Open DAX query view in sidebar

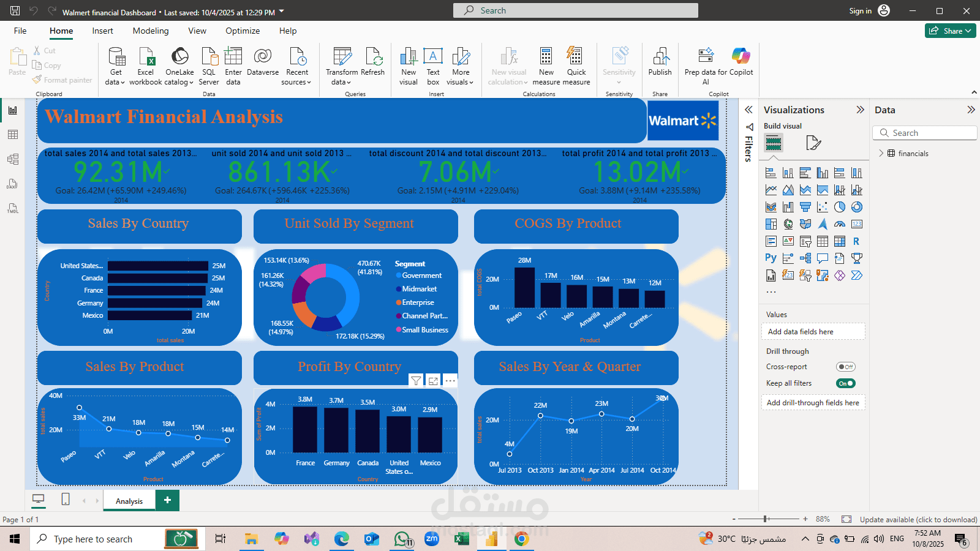13,184
